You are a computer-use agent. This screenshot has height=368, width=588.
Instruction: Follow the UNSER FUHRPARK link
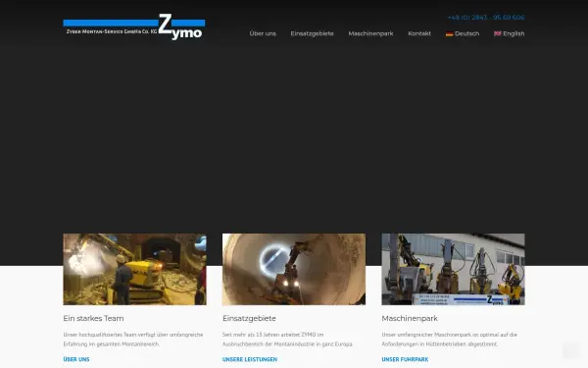tap(405, 359)
